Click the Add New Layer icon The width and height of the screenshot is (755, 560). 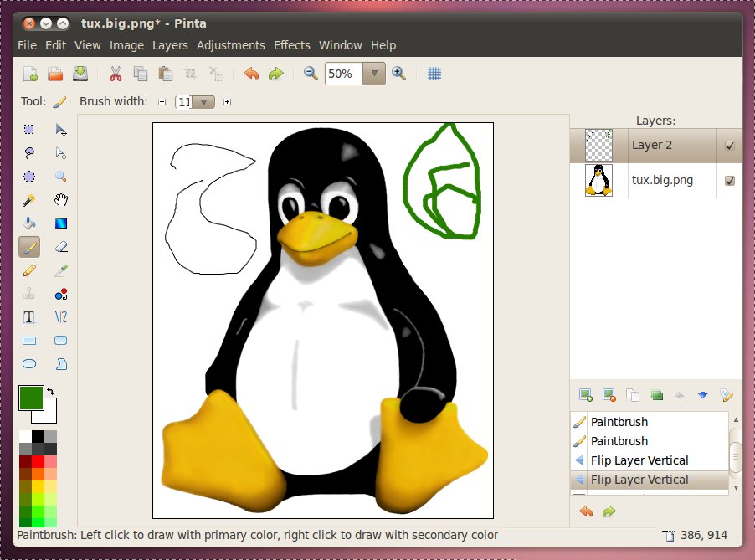586,394
